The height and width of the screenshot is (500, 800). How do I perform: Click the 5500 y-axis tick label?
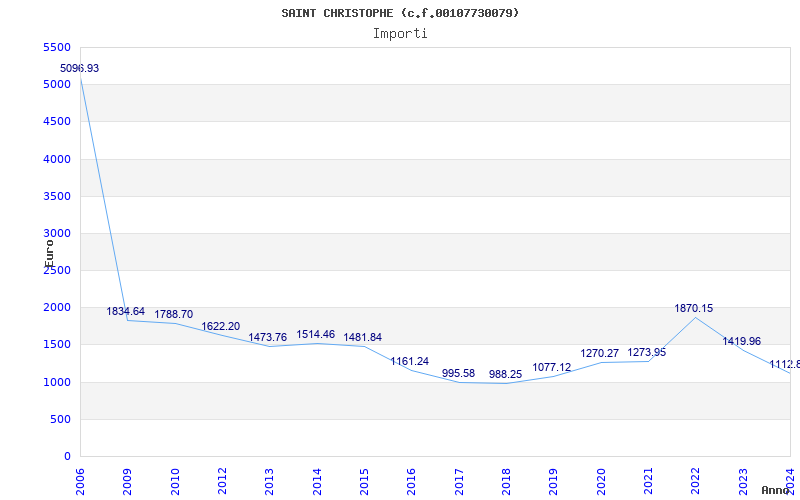point(57,47)
